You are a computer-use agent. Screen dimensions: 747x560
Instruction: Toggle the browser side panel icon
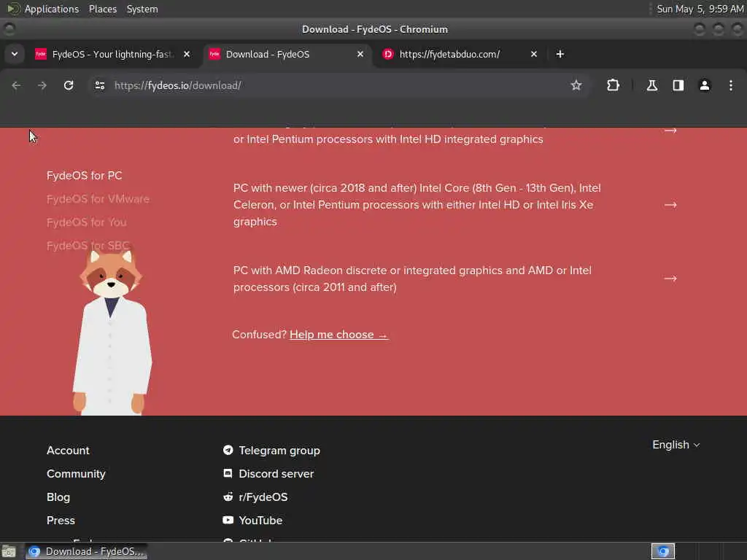[x=678, y=85]
